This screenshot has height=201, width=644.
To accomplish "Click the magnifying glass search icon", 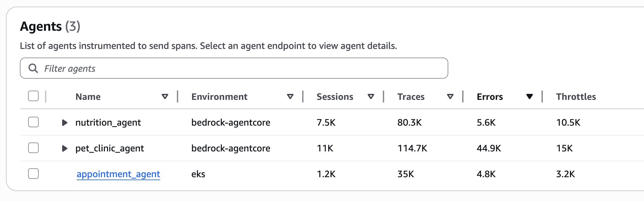I will 33,68.
